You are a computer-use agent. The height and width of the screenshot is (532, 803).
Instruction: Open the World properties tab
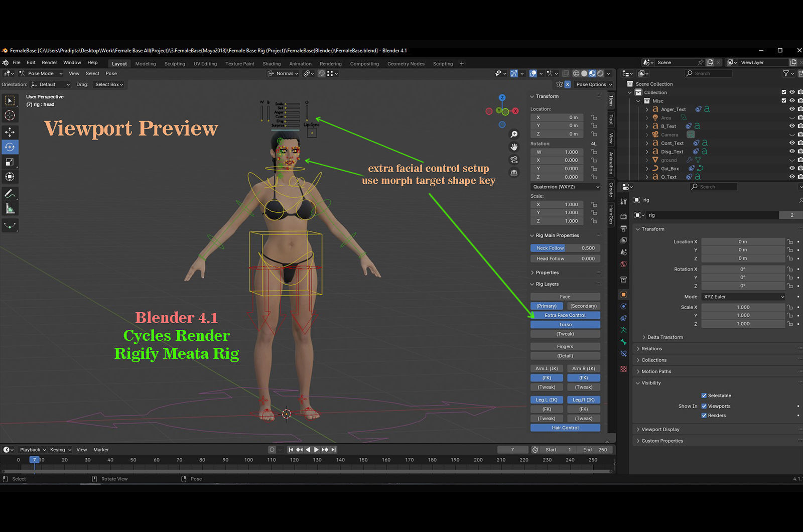pyautogui.click(x=623, y=264)
